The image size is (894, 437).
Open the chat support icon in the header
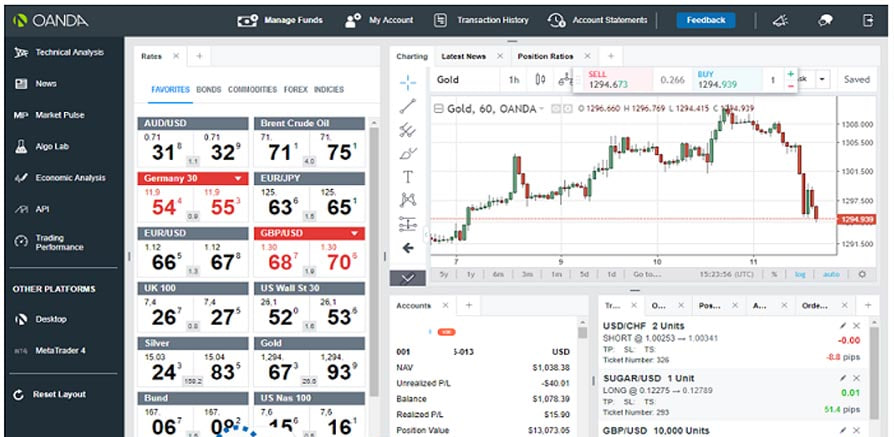pyautogui.click(x=824, y=21)
